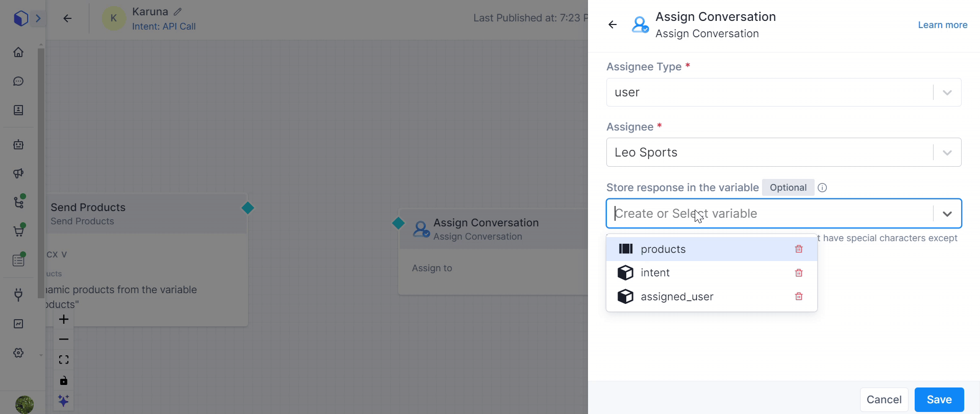Fit the canvas to screen view
Image resolution: width=980 pixels, height=414 pixels.
coord(64,360)
